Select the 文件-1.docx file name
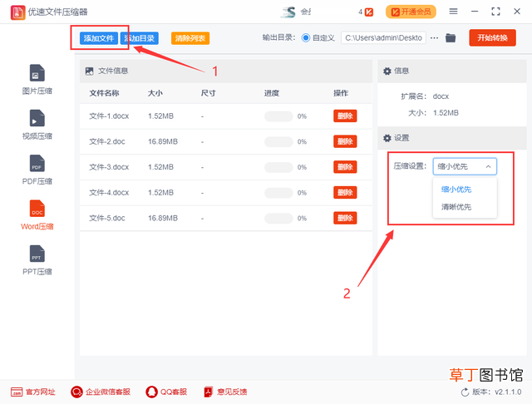 pos(109,116)
